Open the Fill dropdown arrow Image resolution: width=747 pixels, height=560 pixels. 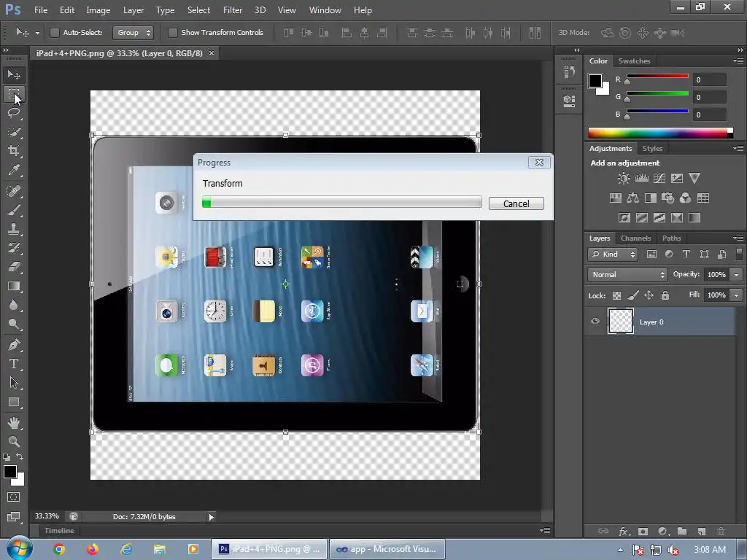737,295
